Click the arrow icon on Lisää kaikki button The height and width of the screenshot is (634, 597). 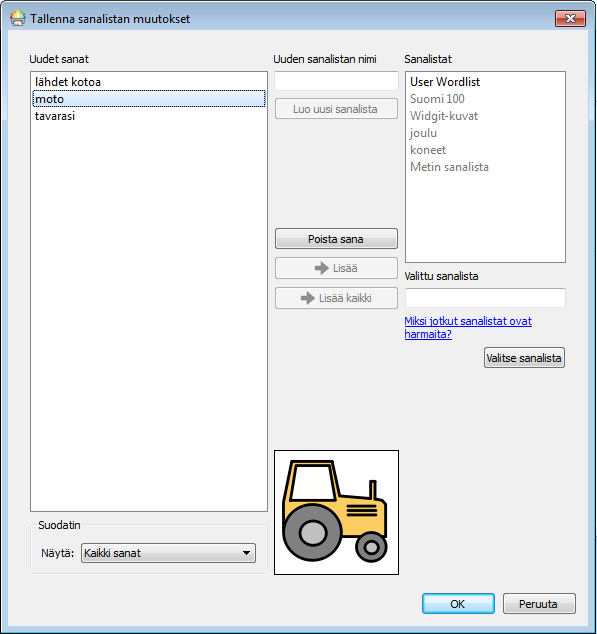[307, 298]
